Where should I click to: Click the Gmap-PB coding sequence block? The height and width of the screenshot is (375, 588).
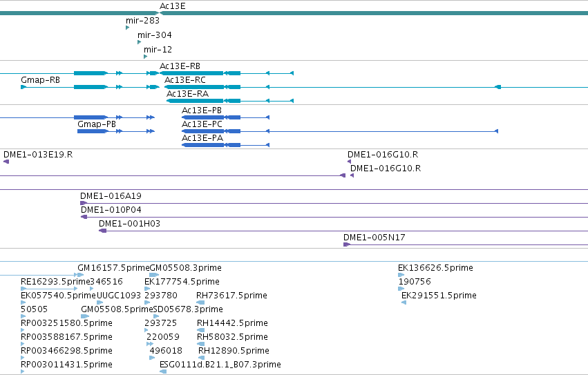93,131
